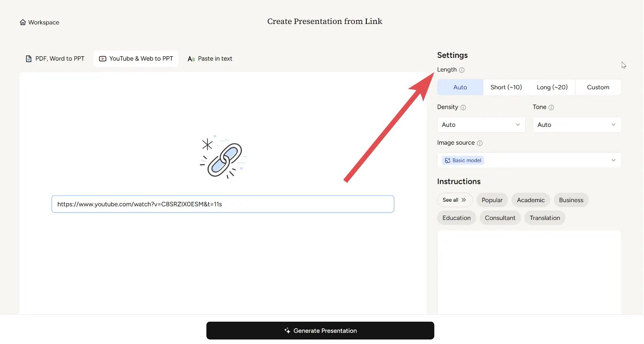
Task: Switch to Paste in text tab
Action: [x=210, y=59]
